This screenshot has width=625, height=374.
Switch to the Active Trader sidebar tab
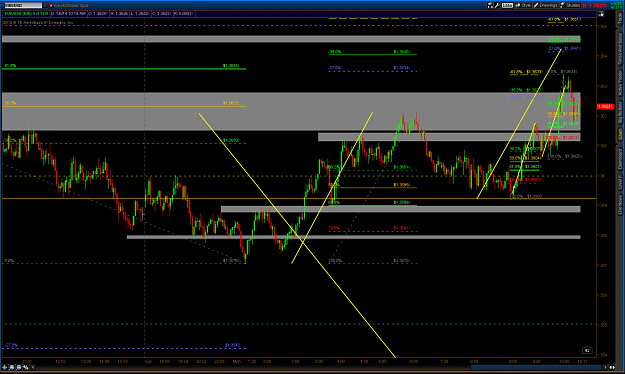pos(620,83)
